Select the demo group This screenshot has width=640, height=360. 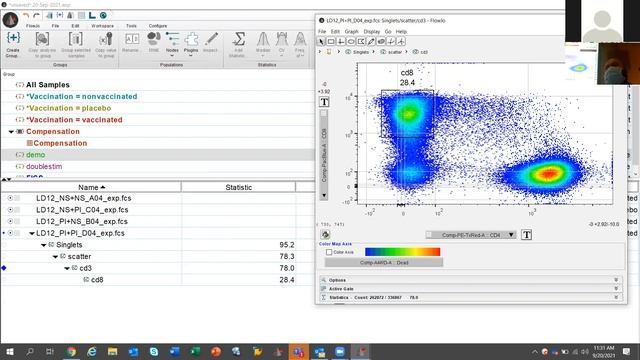36,155
